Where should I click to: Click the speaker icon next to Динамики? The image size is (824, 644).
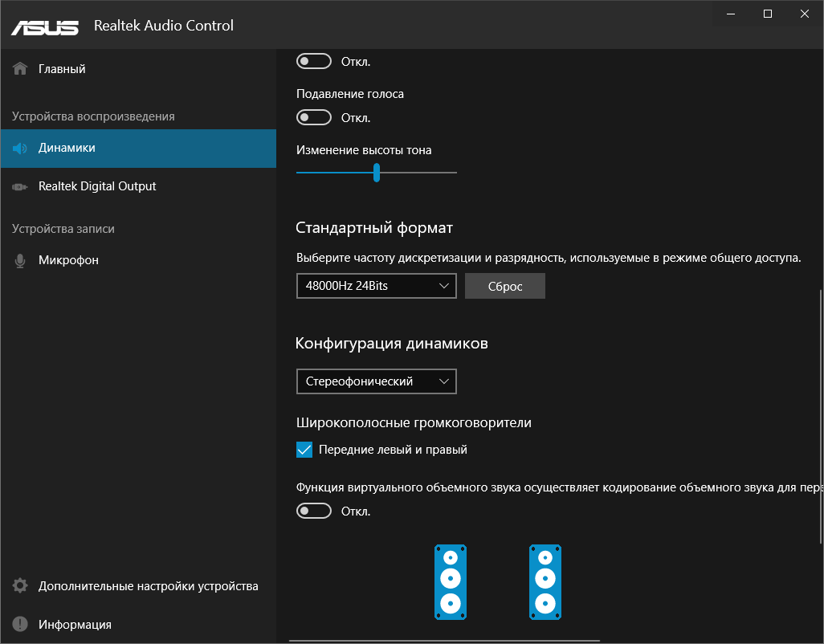(21, 148)
